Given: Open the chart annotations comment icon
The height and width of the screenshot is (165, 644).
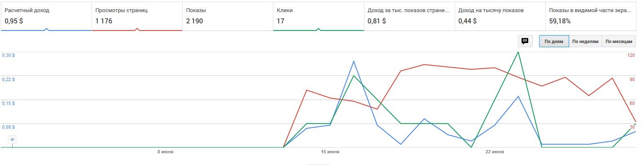Looking at the screenshot, I should 525,41.
